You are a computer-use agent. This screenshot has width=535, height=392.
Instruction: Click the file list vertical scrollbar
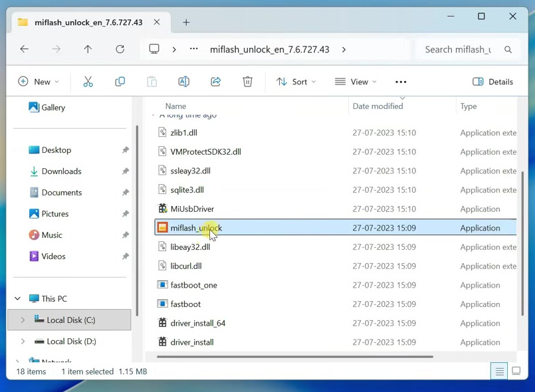(522, 244)
